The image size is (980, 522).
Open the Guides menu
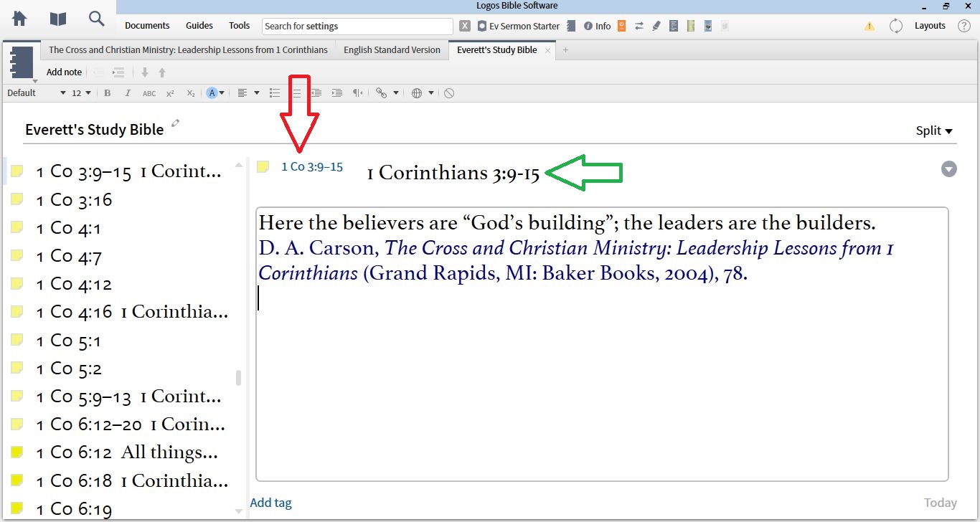[x=199, y=26]
